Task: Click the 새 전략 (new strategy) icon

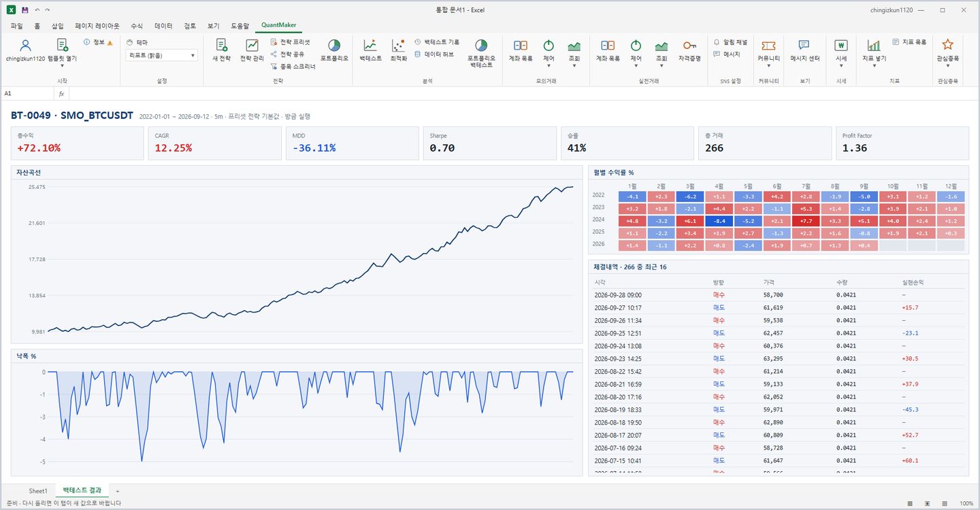Action: (221, 50)
